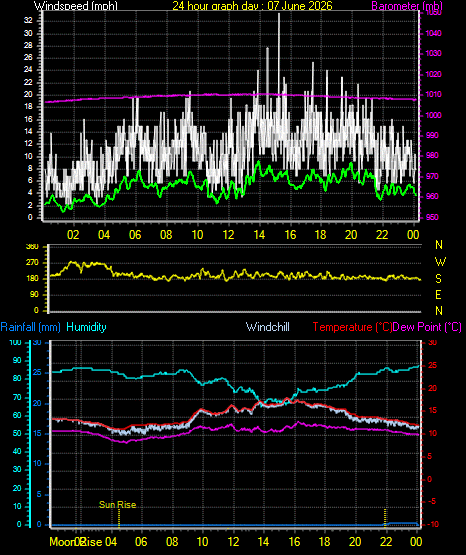Click hour '22' on the windspeed graph axis
Viewport: 466px width, 555px height.
pyautogui.click(x=382, y=235)
